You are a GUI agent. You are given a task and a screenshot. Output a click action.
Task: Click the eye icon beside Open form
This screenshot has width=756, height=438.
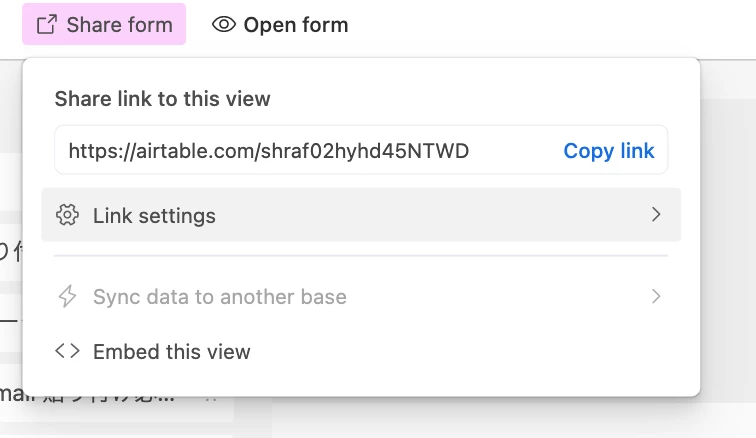[x=224, y=25]
